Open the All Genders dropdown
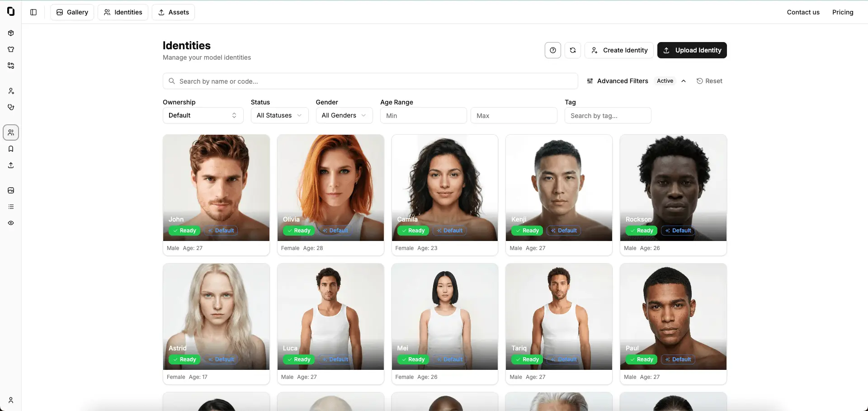Image resolution: width=868 pixels, height=411 pixels. pyautogui.click(x=344, y=115)
